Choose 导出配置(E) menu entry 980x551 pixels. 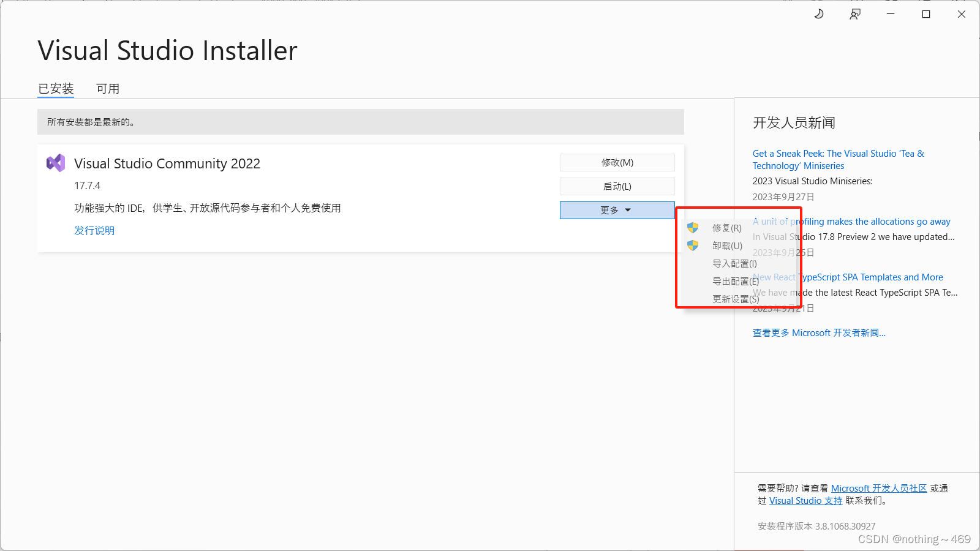[x=736, y=281]
